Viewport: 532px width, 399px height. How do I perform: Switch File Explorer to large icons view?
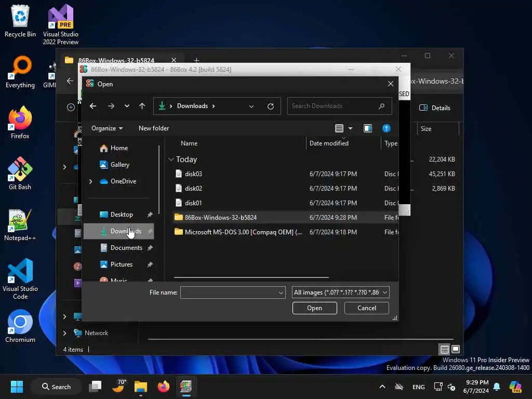point(456,349)
